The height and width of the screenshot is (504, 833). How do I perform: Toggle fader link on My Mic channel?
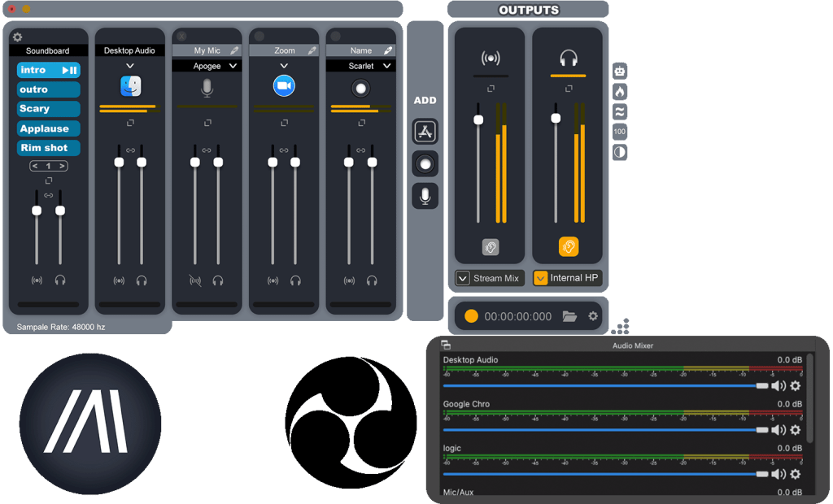coord(207,150)
